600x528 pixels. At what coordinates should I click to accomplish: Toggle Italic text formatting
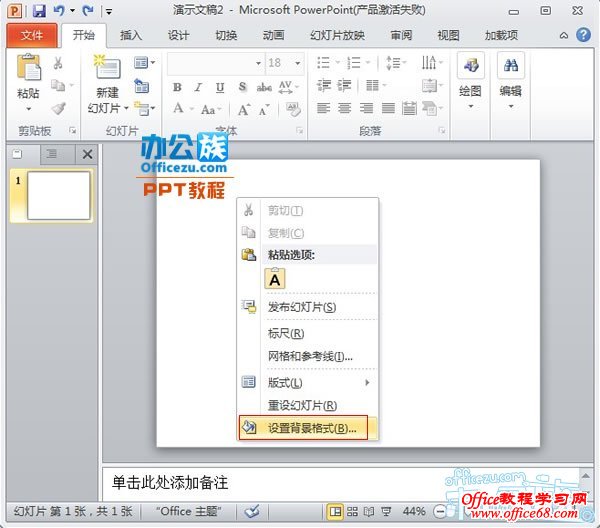click(x=198, y=87)
